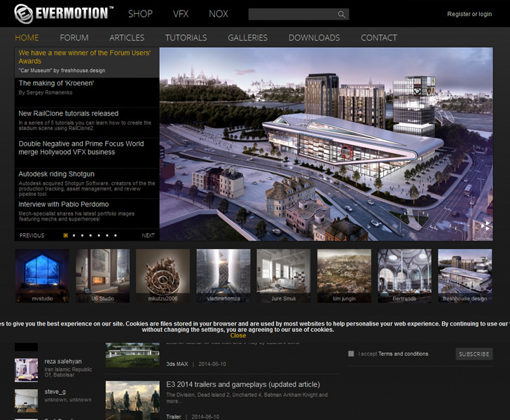
Task: Open 'New RailClone tutorials released' news
Action: pos(69,113)
